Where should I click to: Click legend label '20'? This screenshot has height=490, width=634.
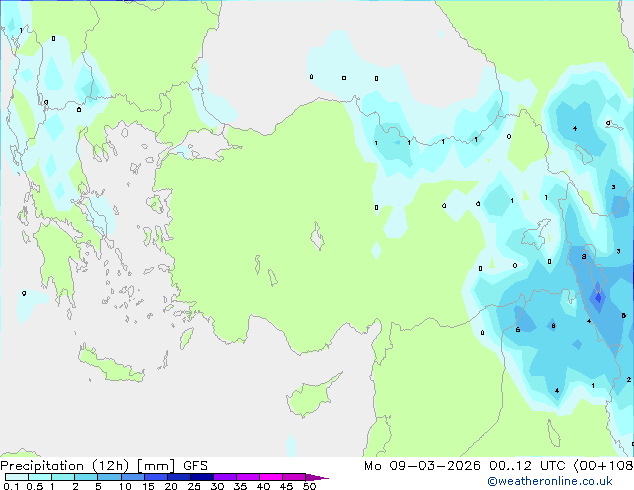click(171, 486)
